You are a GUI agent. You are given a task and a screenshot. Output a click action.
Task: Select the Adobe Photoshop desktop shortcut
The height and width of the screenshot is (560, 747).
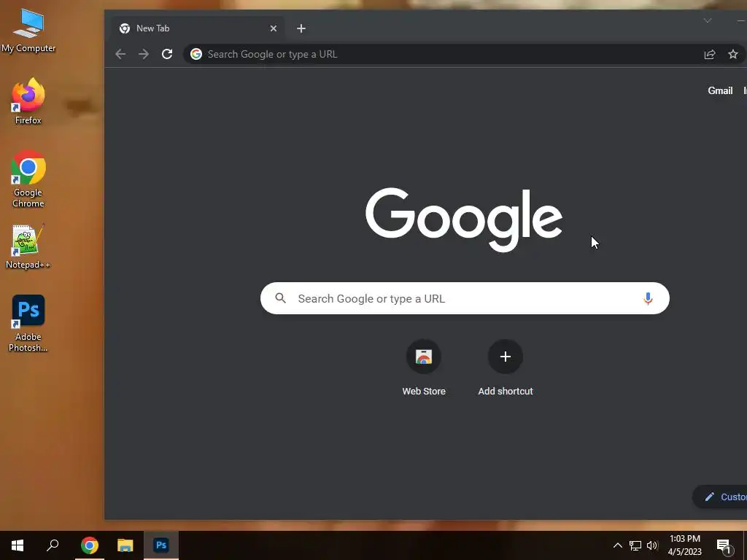pyautogui.click(x=28, y=323)
